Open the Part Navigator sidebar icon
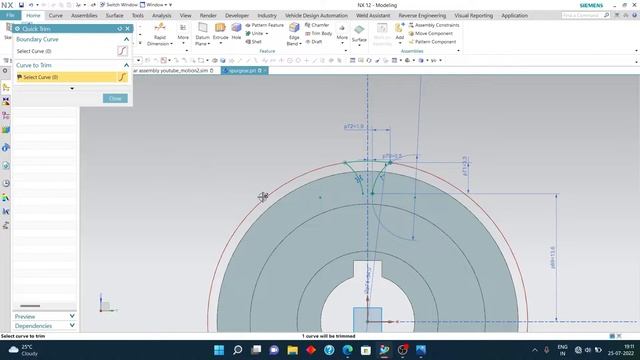 click(6, 116)
